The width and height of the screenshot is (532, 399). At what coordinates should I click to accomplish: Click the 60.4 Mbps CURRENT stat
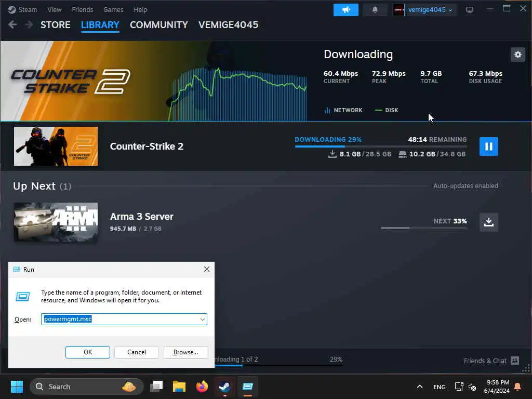pos(341,77)
